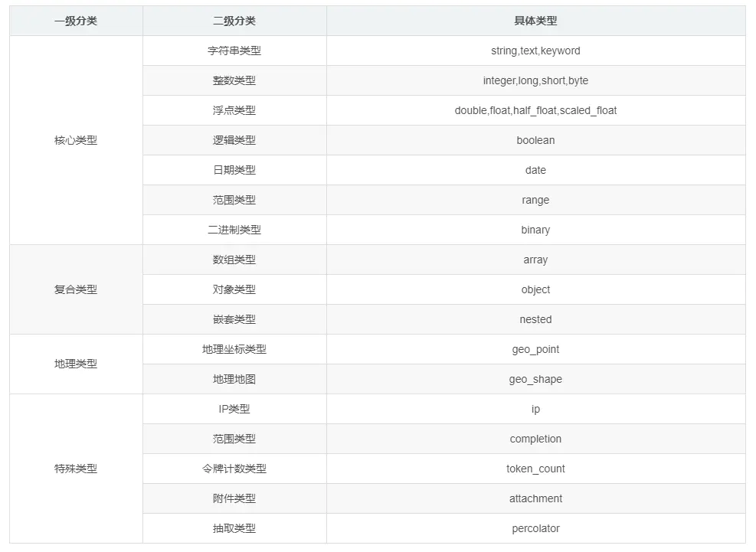Select the 特殊类型 category cell
This screenshot has width=756, height=552.
click(x=74, y=469)
